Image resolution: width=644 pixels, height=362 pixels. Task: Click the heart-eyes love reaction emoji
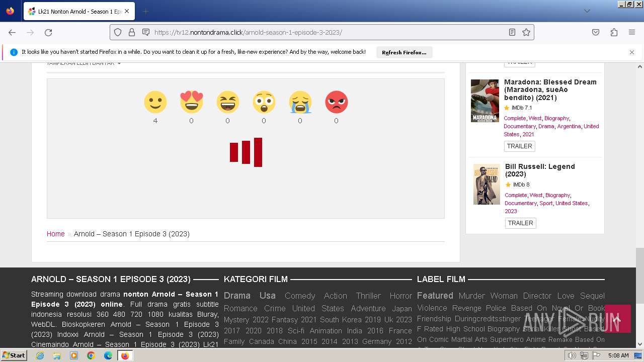[191, 102]
